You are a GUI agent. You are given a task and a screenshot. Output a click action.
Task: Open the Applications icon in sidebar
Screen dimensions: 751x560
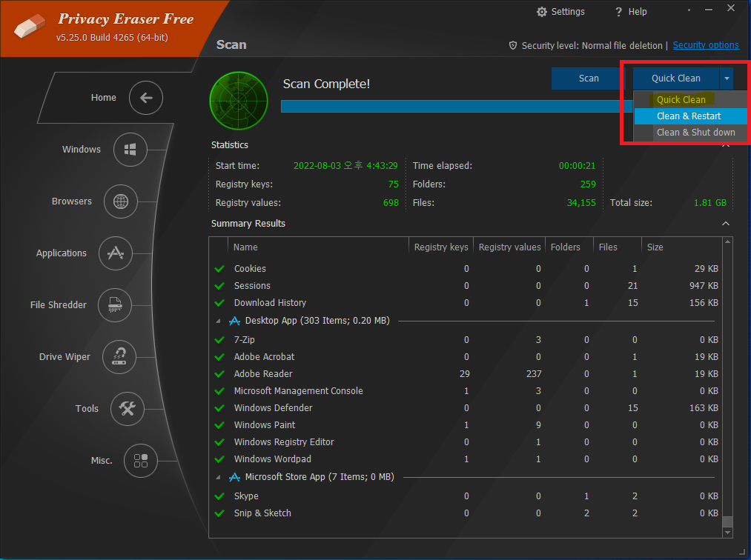pyautogui.click(x=116, y=253)
